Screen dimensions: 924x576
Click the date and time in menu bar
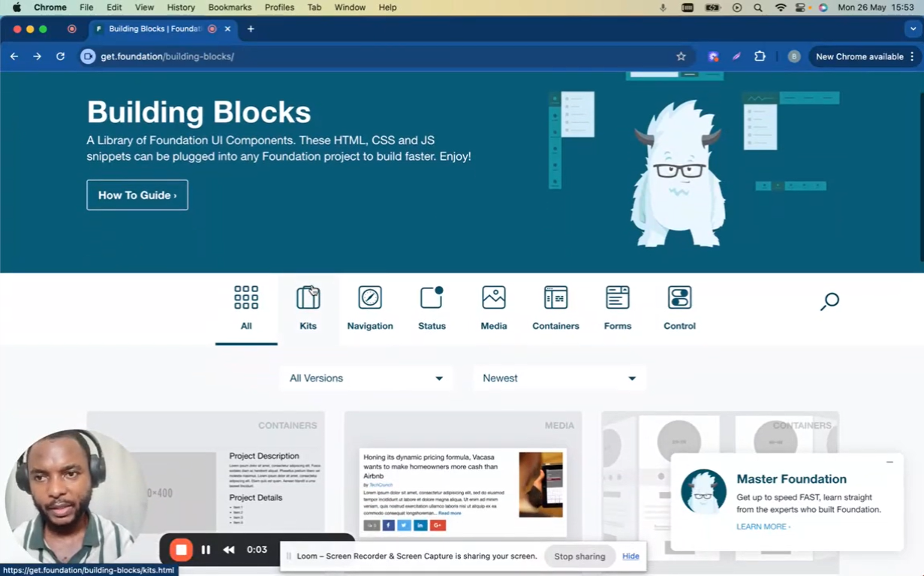pyautogui.click(x=876, y=8)
